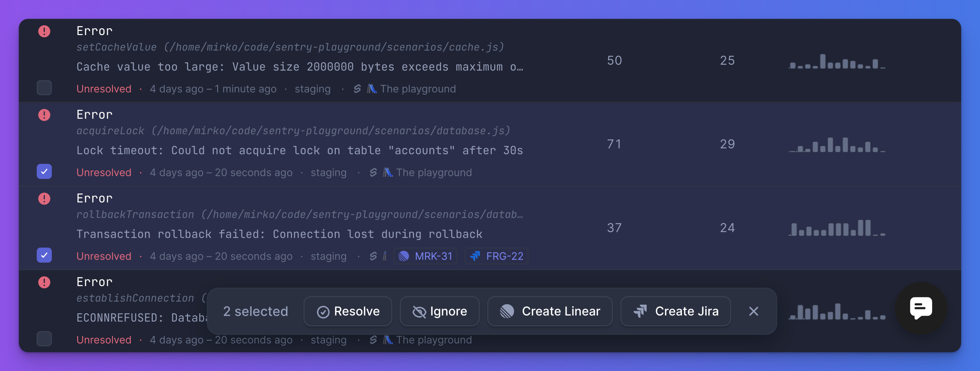Click the Sentry icon on rollbackTransaction row

coord(373,256)
